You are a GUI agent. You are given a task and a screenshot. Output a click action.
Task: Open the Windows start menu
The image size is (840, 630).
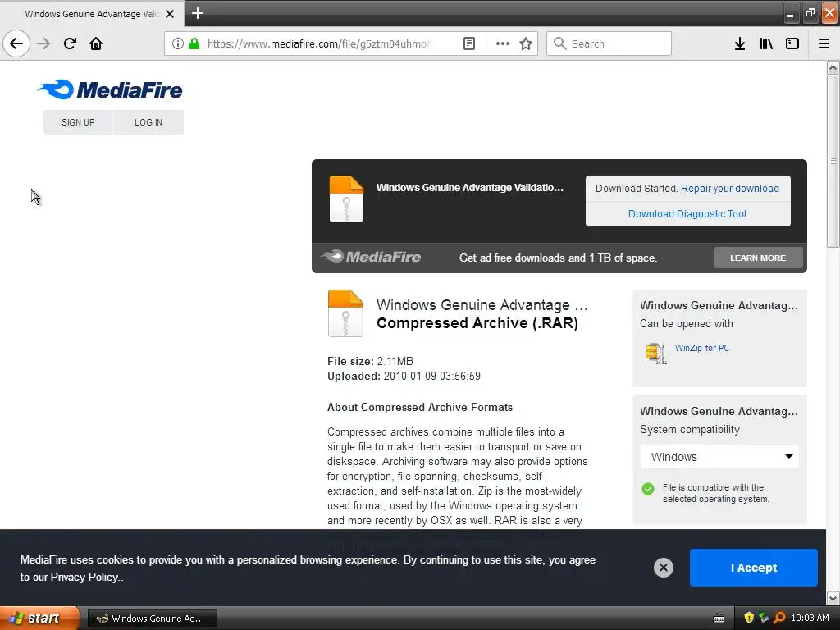(x=39, y=619)
